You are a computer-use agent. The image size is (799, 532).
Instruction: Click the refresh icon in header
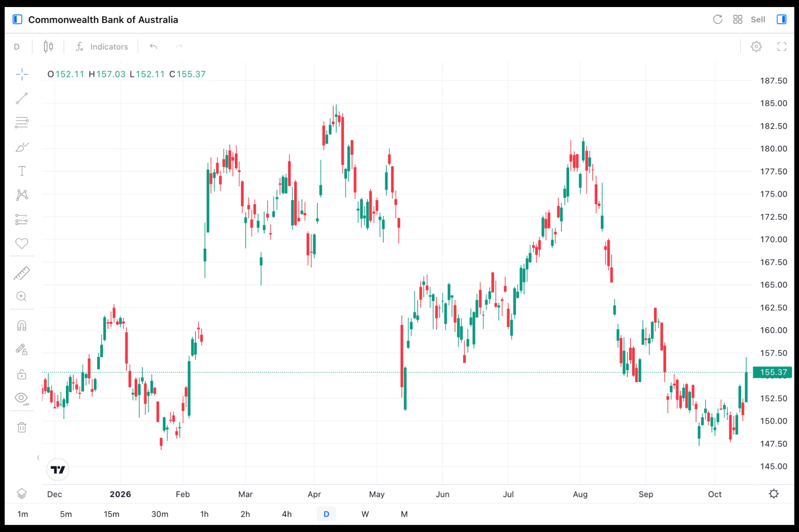click(x=717, y=20)
